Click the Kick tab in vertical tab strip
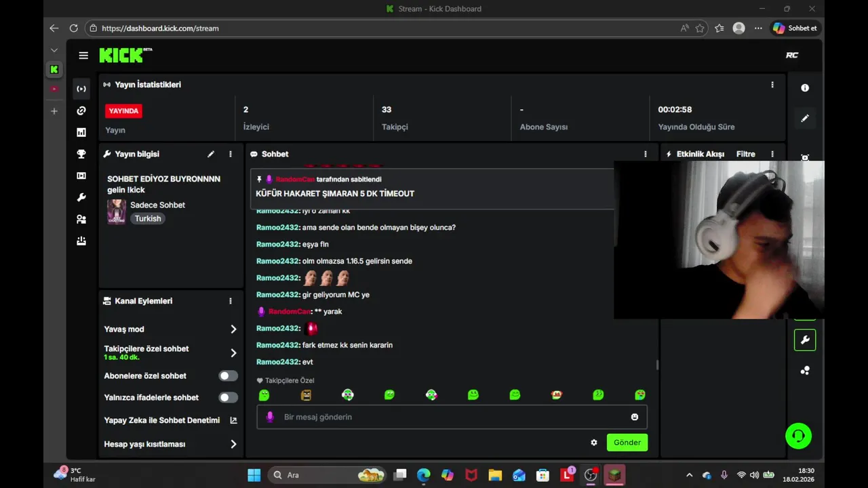The height and width of the screenshot is (488, 868). pos(54,69)
